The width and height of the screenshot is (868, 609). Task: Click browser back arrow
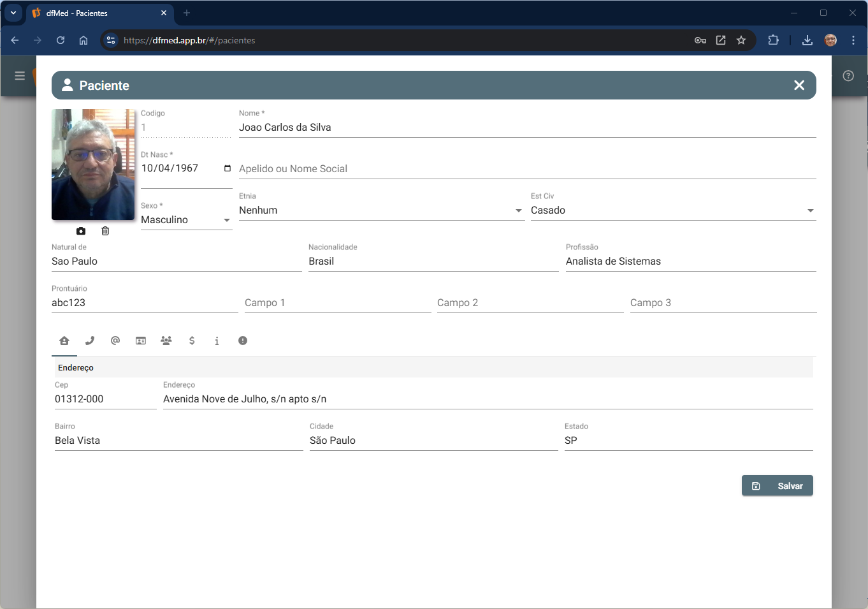click(x=15, y=40)
